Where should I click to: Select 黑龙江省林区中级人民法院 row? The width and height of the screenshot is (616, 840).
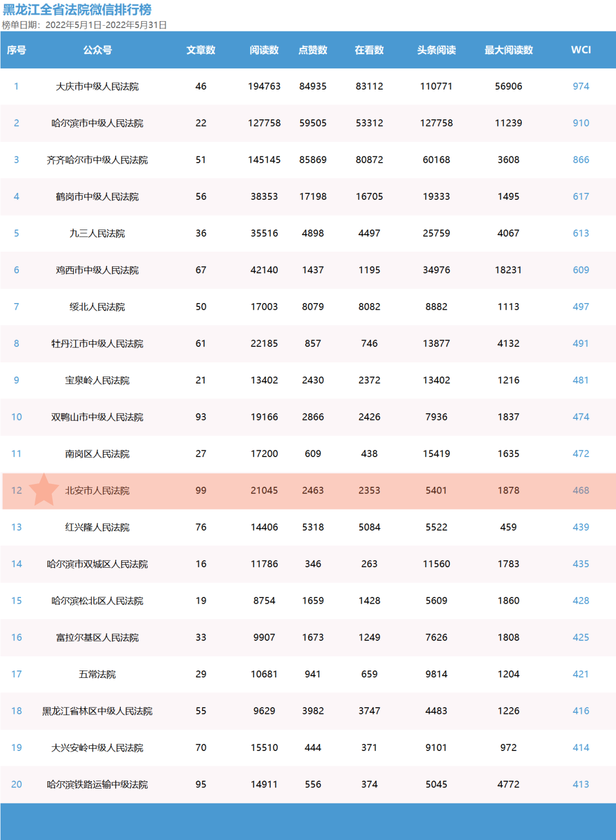coord(98,711)
